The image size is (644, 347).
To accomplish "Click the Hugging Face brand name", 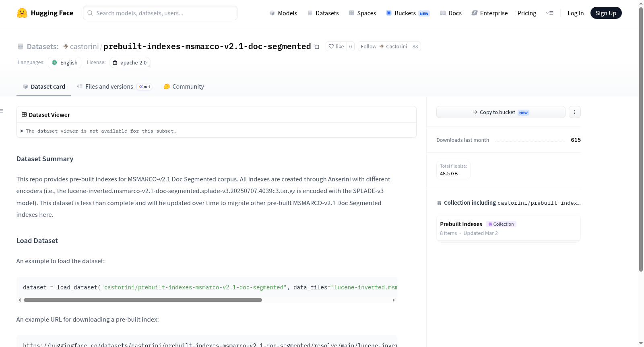I will tap(52, 13).
